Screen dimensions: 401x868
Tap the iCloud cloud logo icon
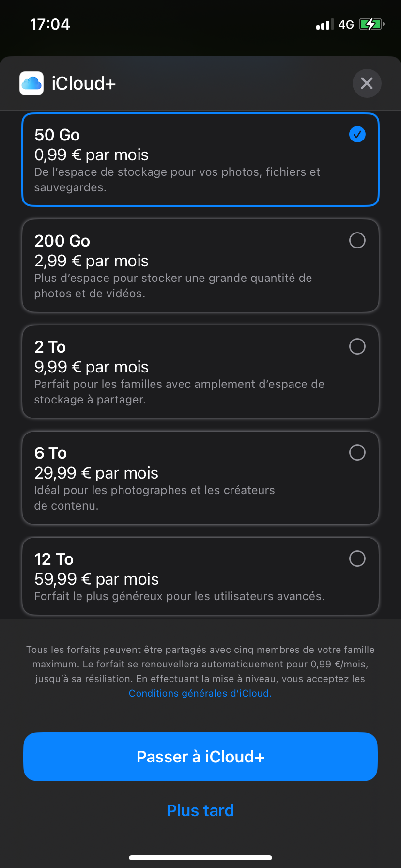[x=31, y=83]
